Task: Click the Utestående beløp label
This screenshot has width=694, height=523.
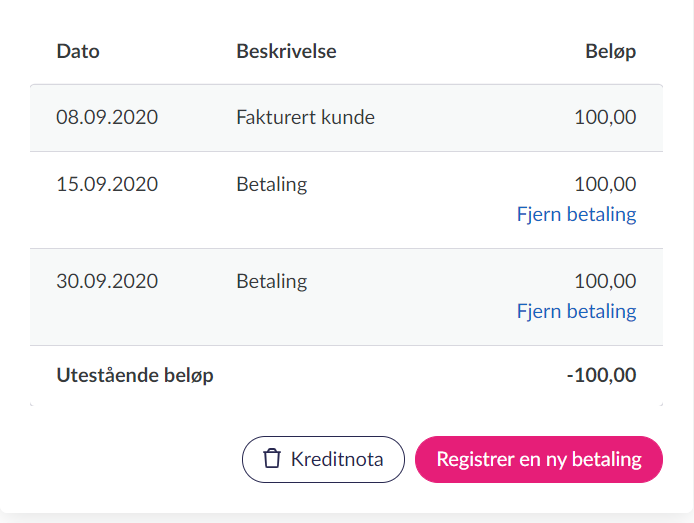Action: tap(135, 376)
